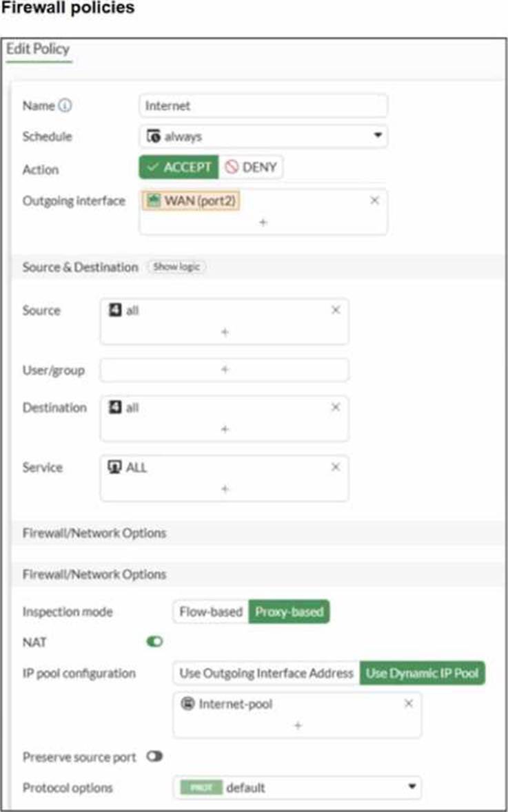Click the Show logic button
This screenshot has height=812, width=508.
point(176,267)
